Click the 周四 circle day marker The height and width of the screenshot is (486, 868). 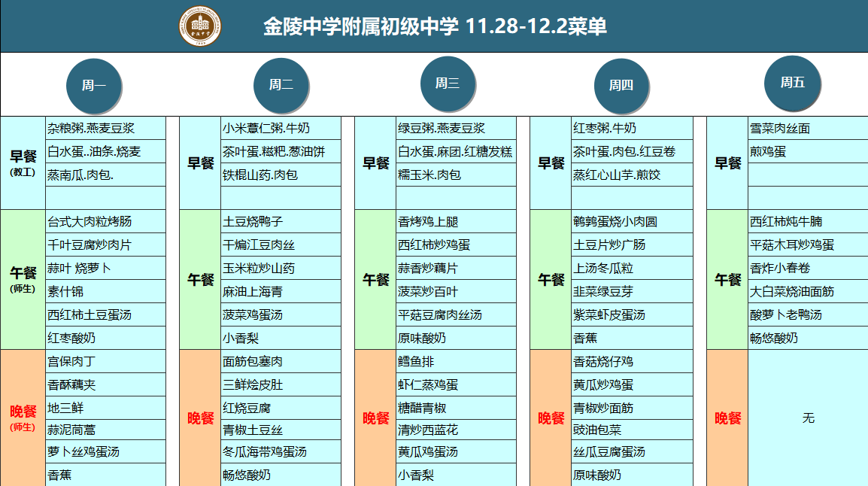click(x=621, y=85)
